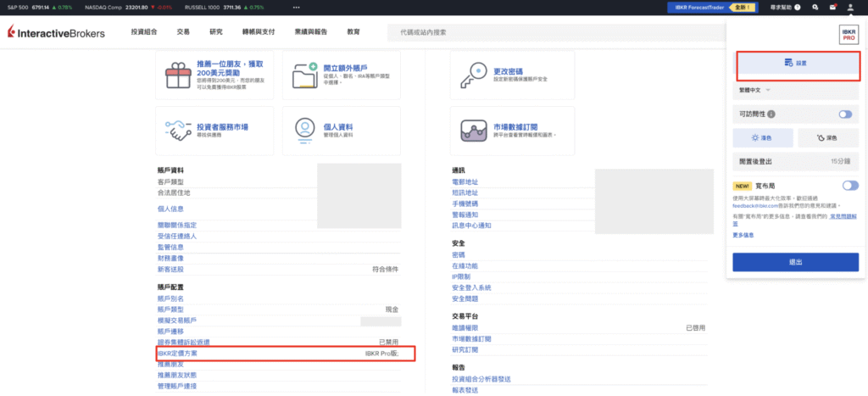Open the 個人信息 link
Viewport: 868px width, 396px height.
coord(170,209)
